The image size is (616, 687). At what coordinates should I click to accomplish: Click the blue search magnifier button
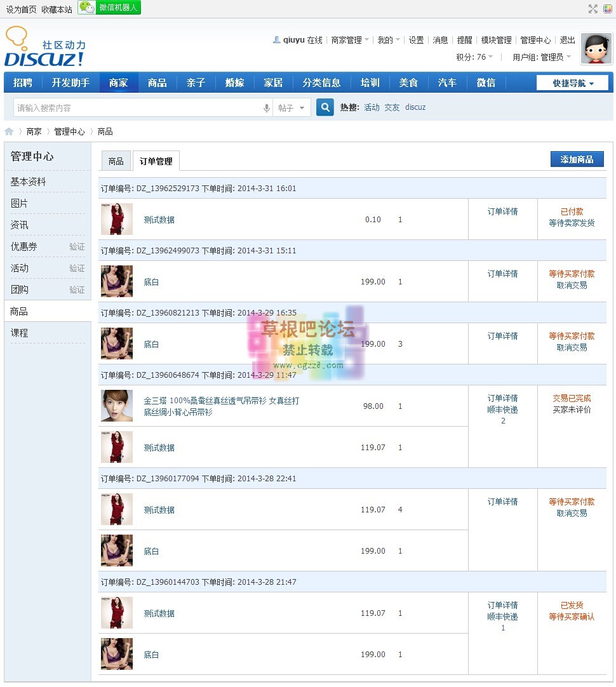tap(325, 107)
